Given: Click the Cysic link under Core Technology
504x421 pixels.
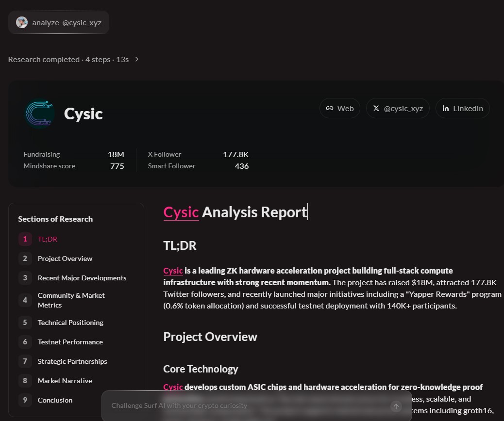Looking at the screenshot, I should [x=173, y=387].
